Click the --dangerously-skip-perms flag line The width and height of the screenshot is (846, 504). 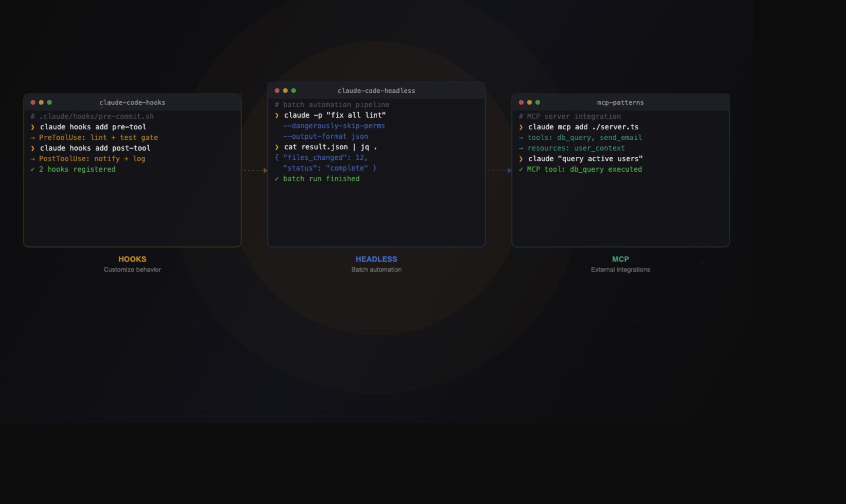(x=334, y=126)
